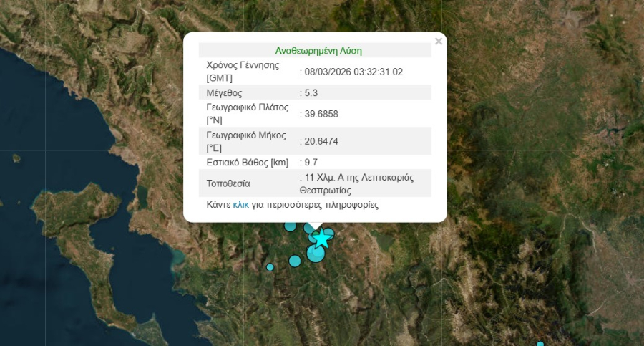
Task: Open the 'κλικ' more information link
Action: click(x=240, y=205)
